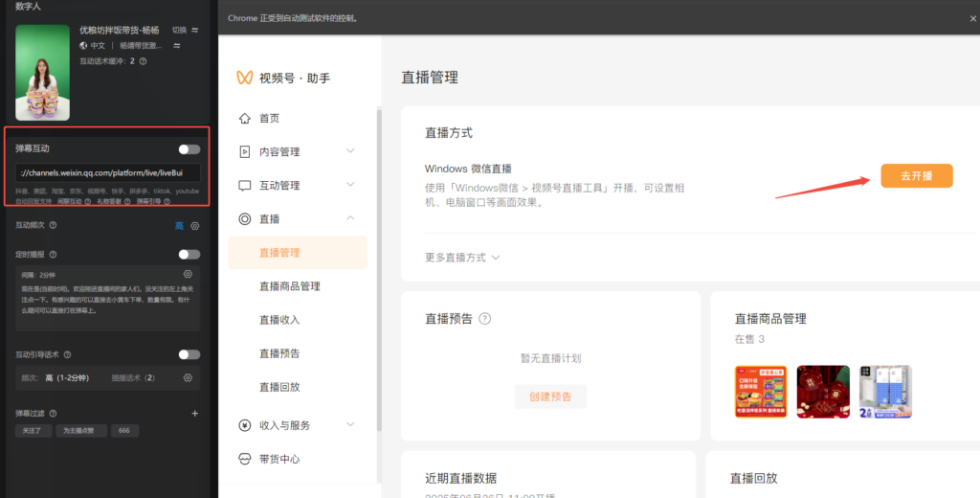
Task: Click the 创建预告 button
Action: [550, 396]
